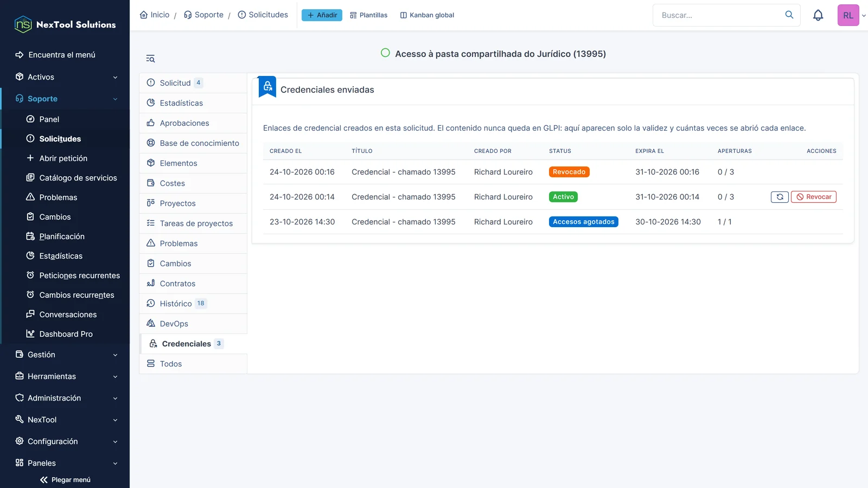This screenshot has height=488, width=868.
Task: Open the Proyectos tab
Action: 193,203
